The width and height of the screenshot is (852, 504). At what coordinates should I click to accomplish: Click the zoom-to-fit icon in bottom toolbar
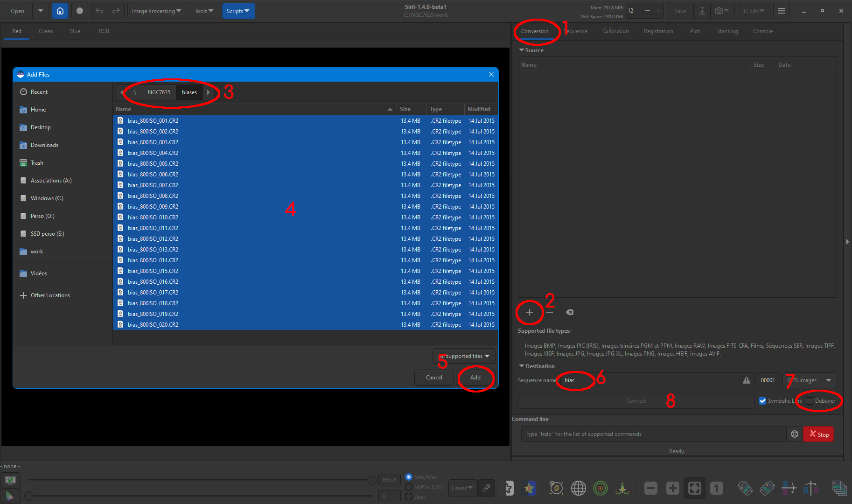[694, 488]
